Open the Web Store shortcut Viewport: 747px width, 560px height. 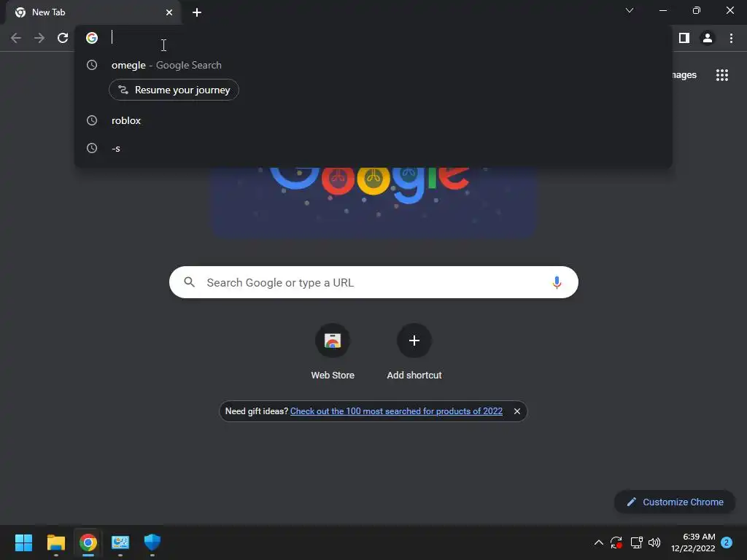(x=333, y=351)
